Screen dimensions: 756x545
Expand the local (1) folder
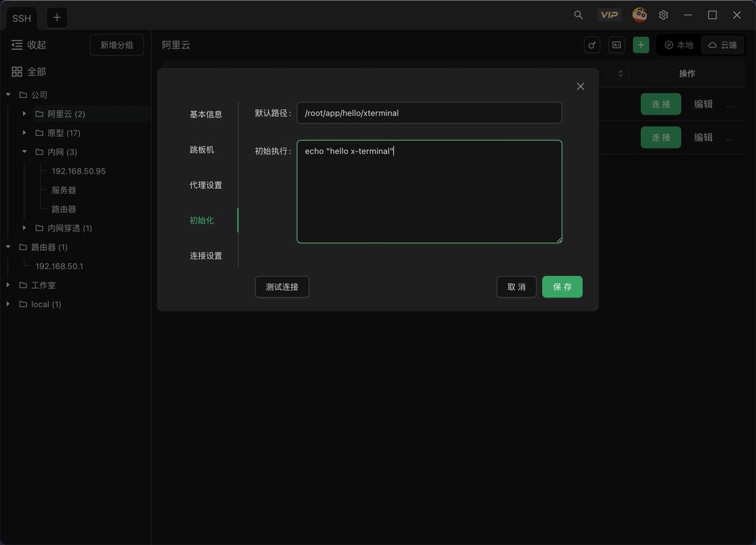[7, 304]
